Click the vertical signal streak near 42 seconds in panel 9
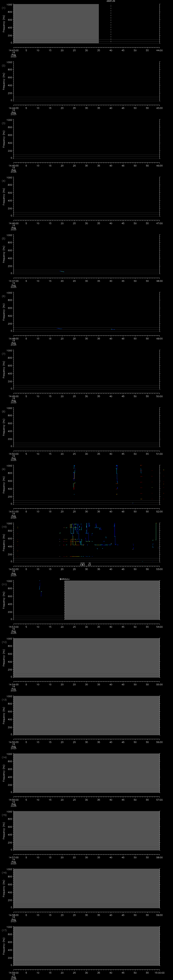173x980 pixels. [x=117, y=474]
